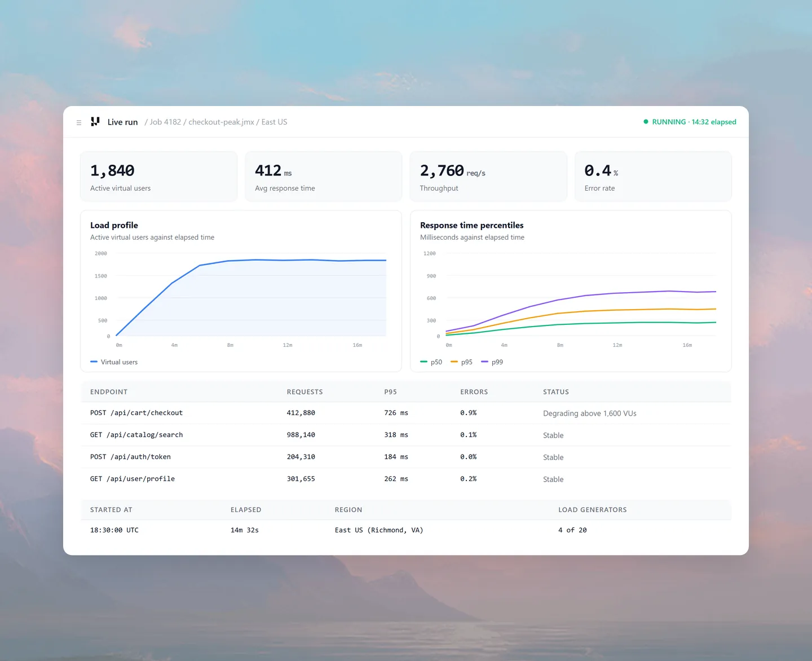
Task: Click the Response time percentiles title
Action: pyautogui.click(x=471, y=225)
